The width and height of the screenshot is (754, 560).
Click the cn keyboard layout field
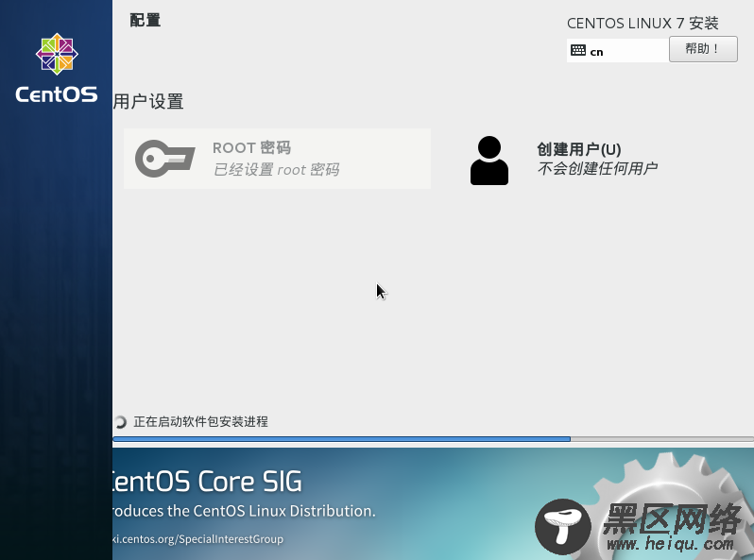[618, 50]
